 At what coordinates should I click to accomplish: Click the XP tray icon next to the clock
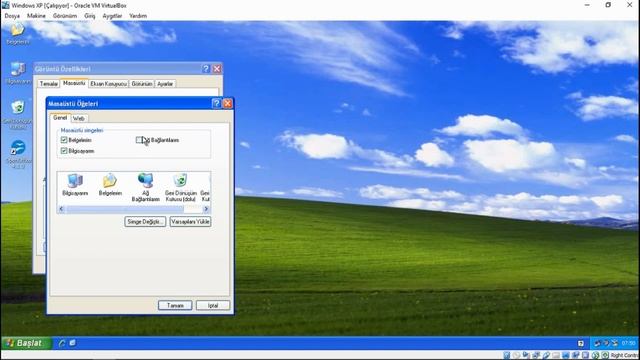(x=615, y=343)
